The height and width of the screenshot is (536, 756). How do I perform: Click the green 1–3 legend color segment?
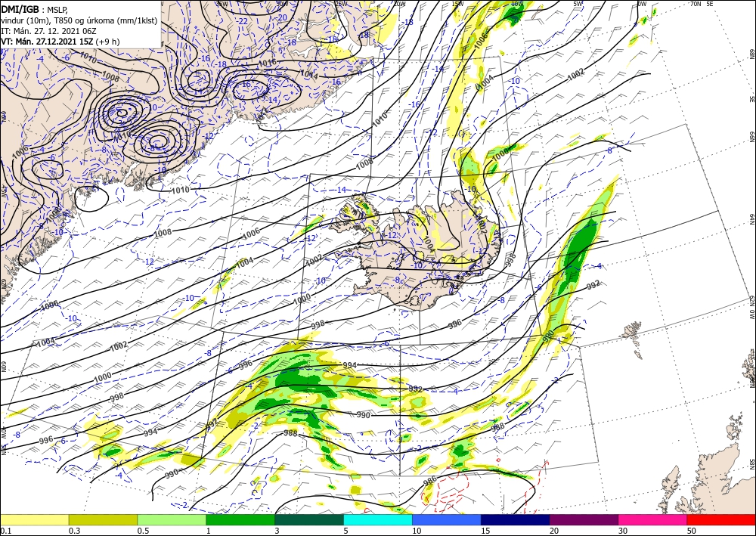point(240,519)
